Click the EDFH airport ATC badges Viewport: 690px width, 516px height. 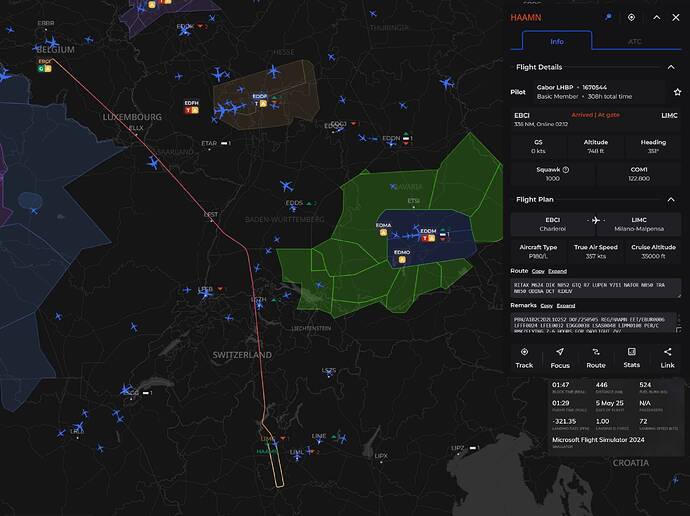(x=192, y=110)
